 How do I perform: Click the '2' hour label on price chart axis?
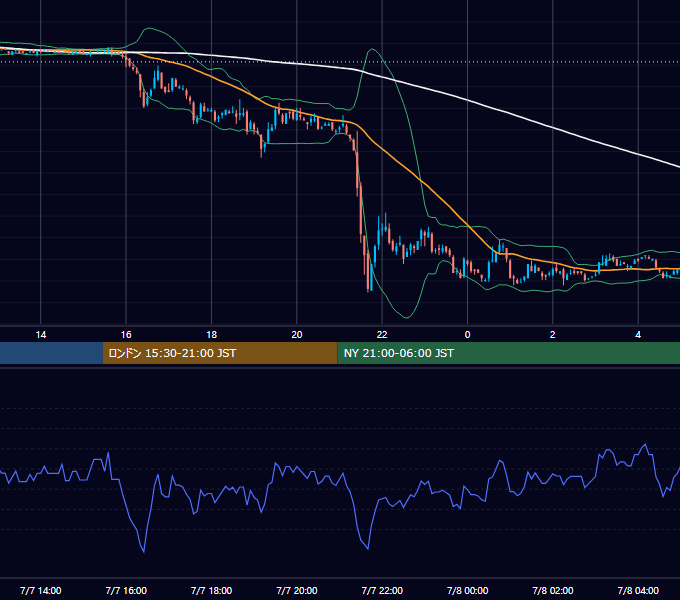coord(552,335)
